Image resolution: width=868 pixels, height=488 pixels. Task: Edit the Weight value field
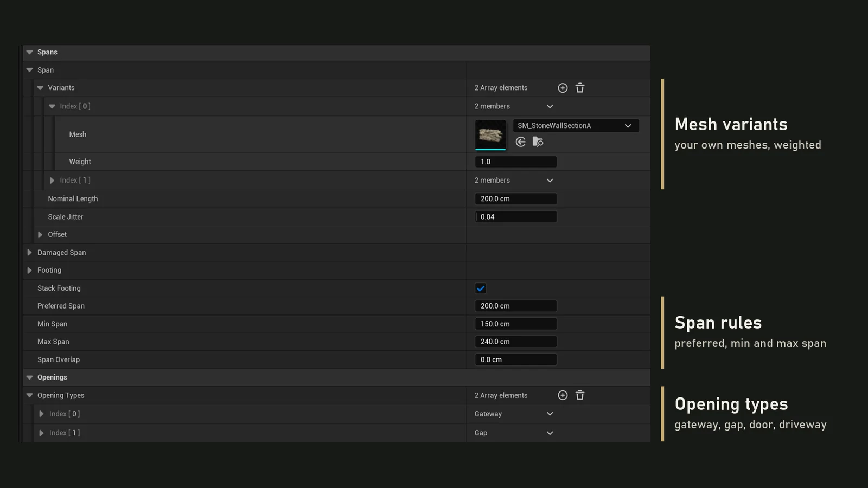point(516,162)
